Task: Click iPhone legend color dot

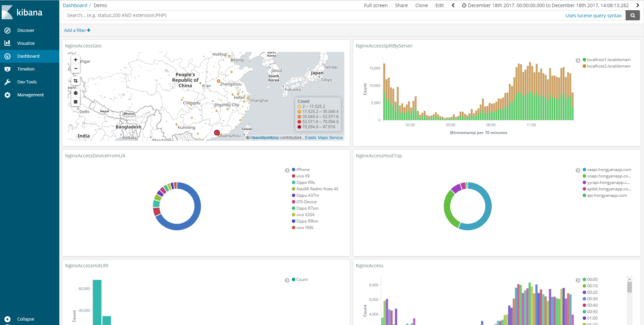Action: (x=294, y=170)
